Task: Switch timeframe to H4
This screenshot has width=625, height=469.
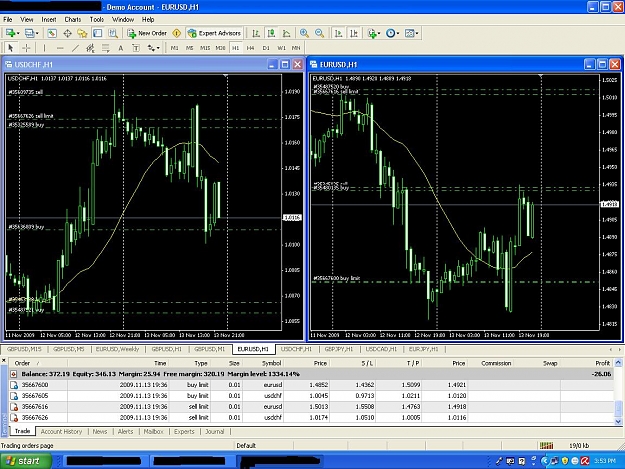Action: pyautogui.click(x=251, y=48)
